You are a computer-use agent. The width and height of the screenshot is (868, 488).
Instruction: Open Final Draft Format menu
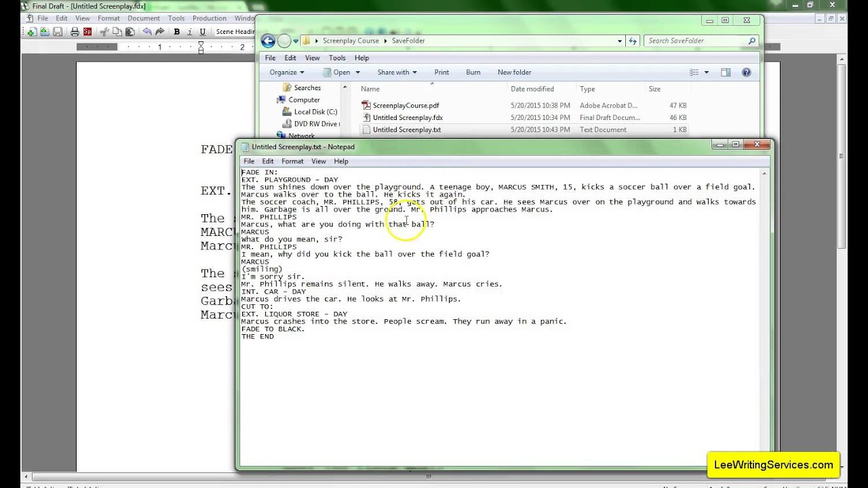pos(108,18)
